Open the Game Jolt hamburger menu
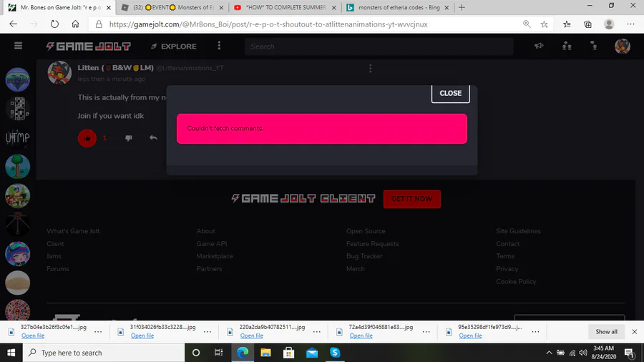The width and height of the screenshot is (644, 362). coord(18,46)
